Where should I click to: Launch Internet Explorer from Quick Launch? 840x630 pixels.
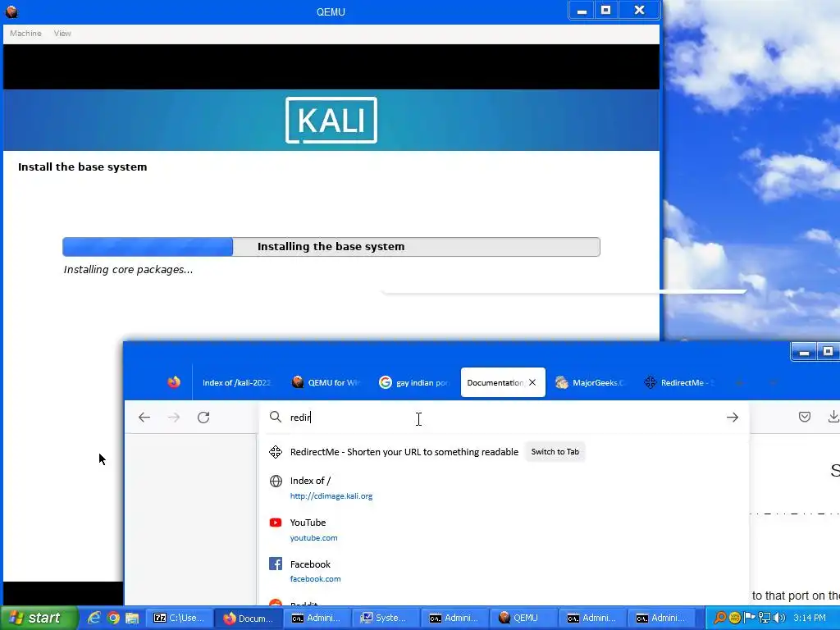click(x=94, y=618)
